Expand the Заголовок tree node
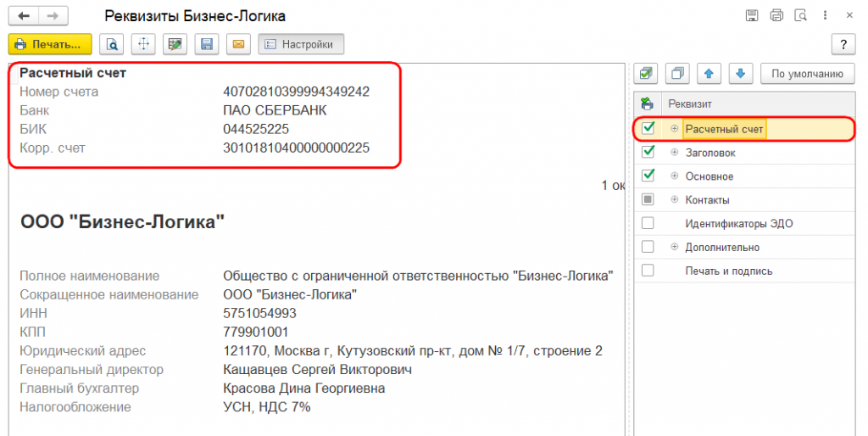This screenshot has width=868, height=436. (674, 153)
